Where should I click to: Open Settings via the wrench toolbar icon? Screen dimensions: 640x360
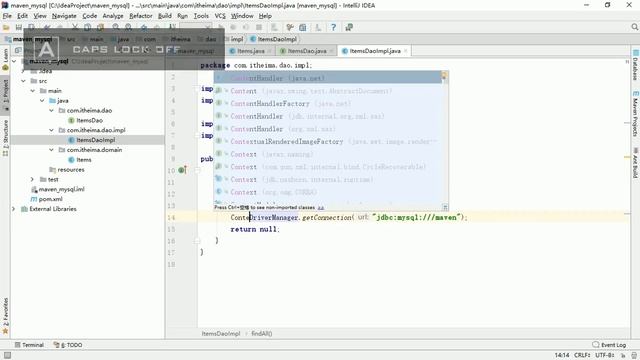click(290, 27)
